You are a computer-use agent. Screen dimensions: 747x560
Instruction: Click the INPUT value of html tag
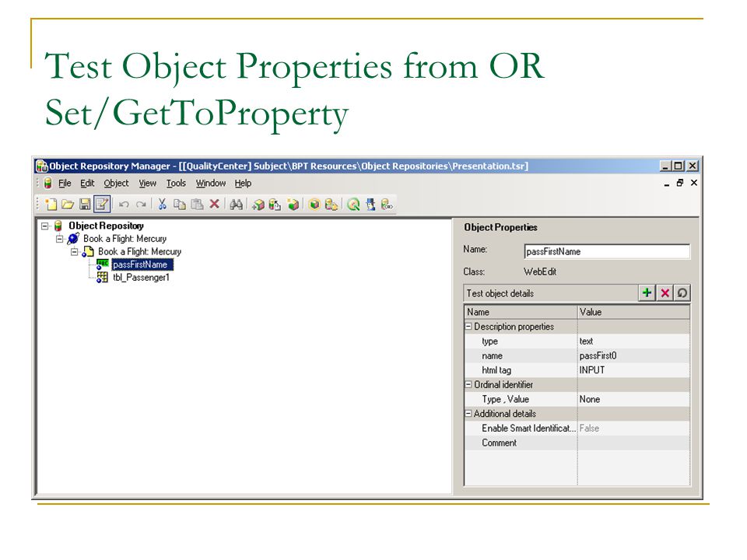click(592, 370)
